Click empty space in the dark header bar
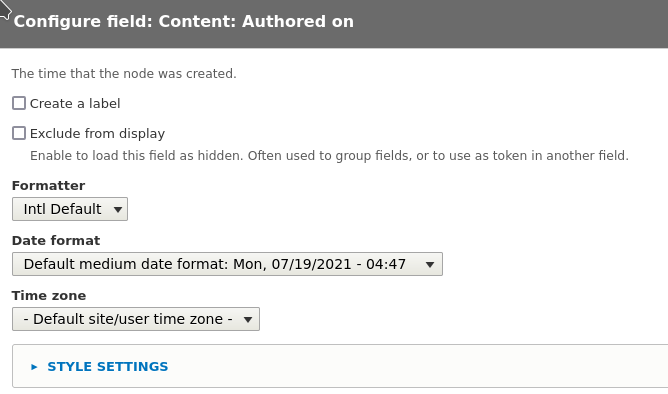The image size is (668, 394). coord(511,22)
